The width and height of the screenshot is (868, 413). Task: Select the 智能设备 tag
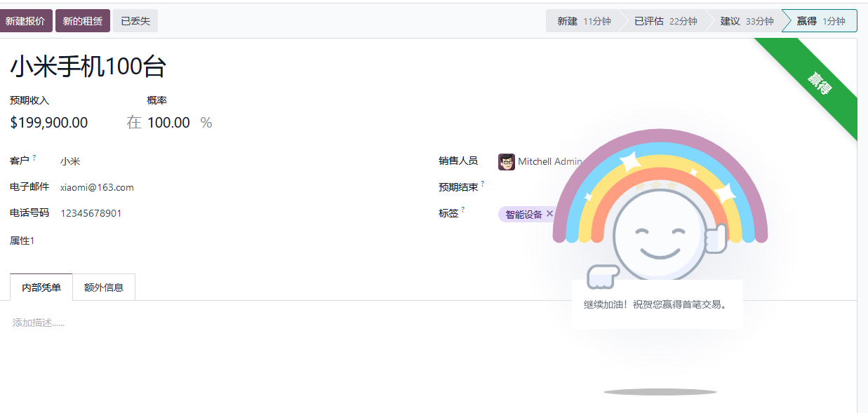click(523, 215)
